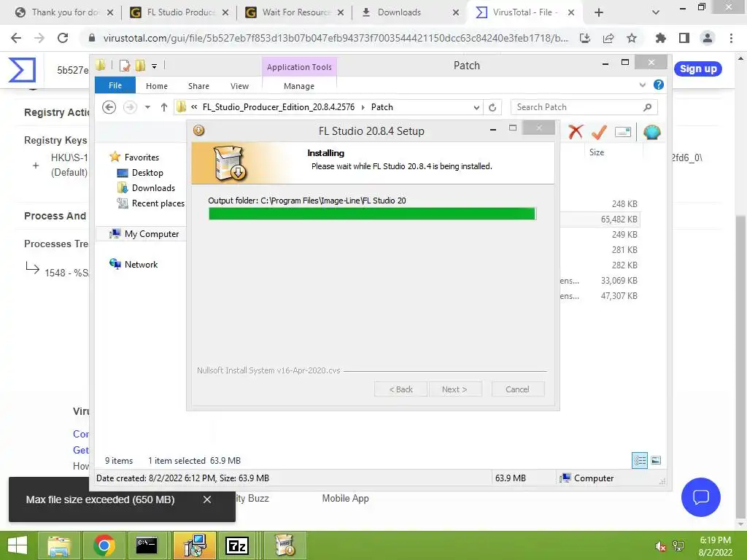Open Command Prompt from taskbar
The image size is (747, 560).
[146, 545]
